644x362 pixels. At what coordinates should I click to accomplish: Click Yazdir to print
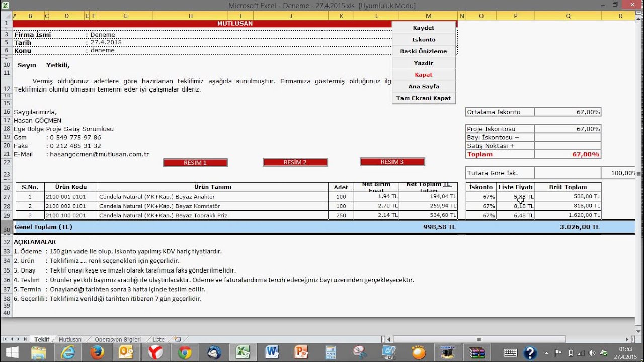[x=424, y=63]
